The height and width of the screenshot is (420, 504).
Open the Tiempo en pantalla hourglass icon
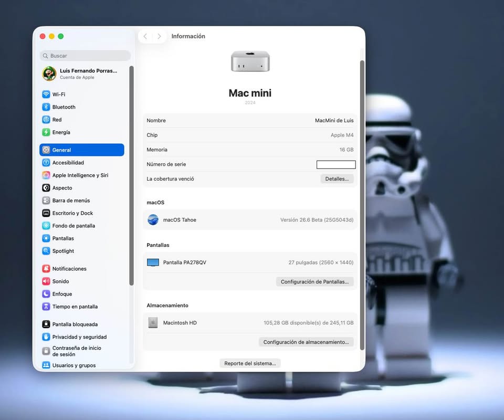coord(46,307)
